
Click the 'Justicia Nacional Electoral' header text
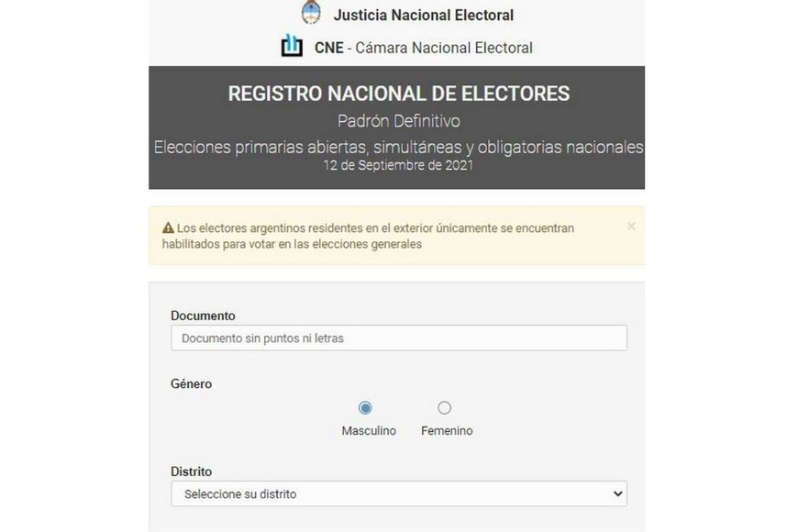point(423,16)
